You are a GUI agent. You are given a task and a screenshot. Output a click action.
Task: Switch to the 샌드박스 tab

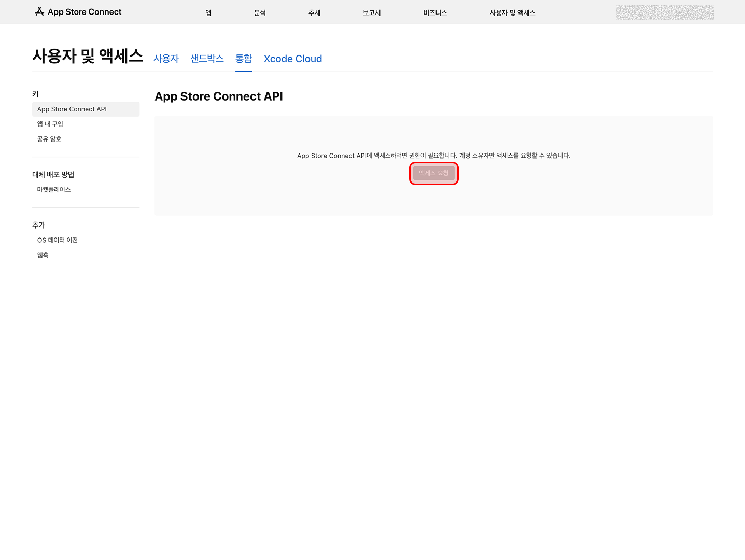coord(207,59)
